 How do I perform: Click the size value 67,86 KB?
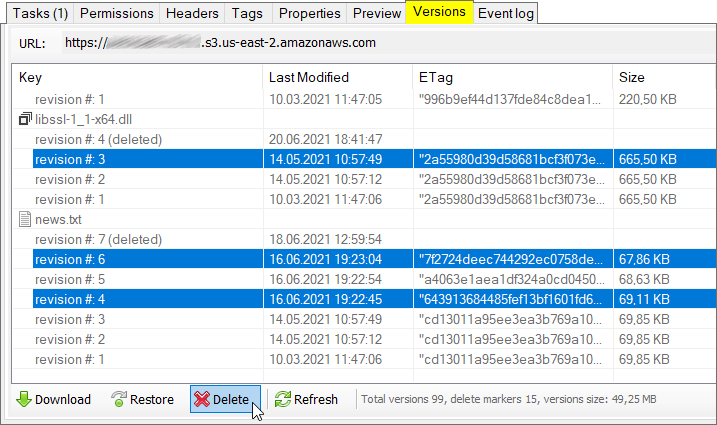pos(644,259)
